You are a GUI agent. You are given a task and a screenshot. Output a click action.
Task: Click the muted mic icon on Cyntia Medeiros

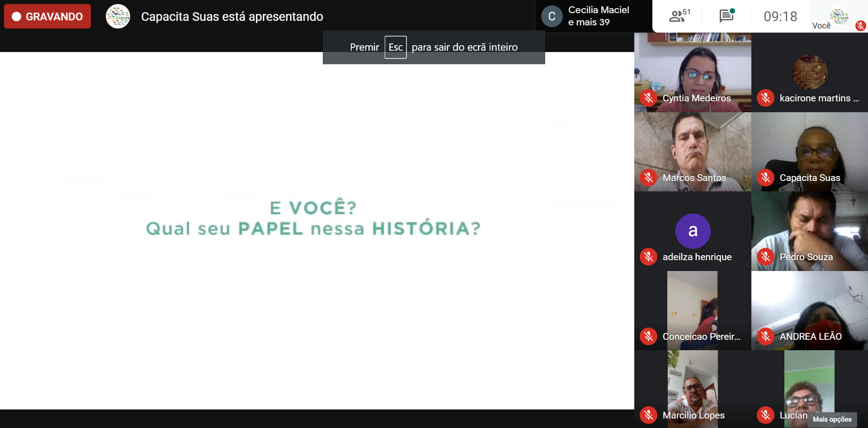(648, 98)
